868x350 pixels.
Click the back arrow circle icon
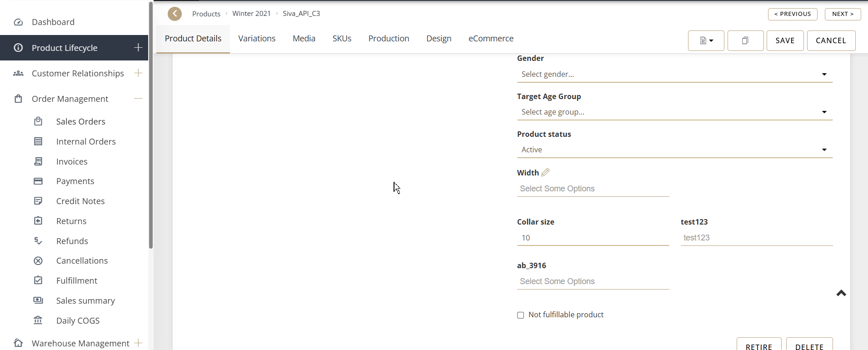point(175,14)
